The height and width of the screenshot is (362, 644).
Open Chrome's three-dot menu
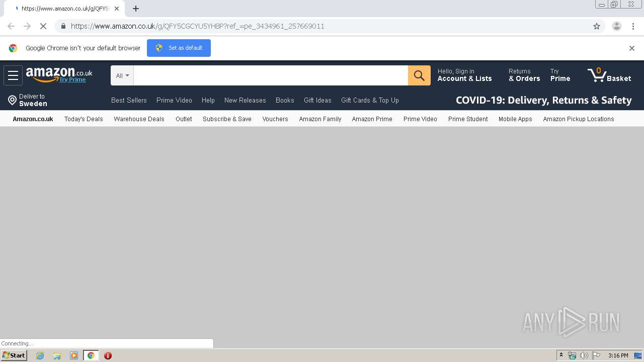click(x=633, y=26)
